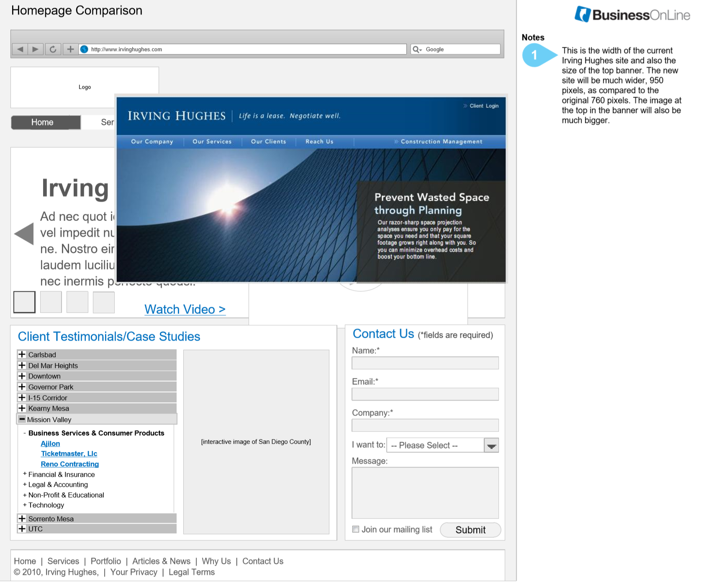Screen dimensions: 703x588
Task: Expand the Kearny Mesa region
Action: [x=97, y=408]
